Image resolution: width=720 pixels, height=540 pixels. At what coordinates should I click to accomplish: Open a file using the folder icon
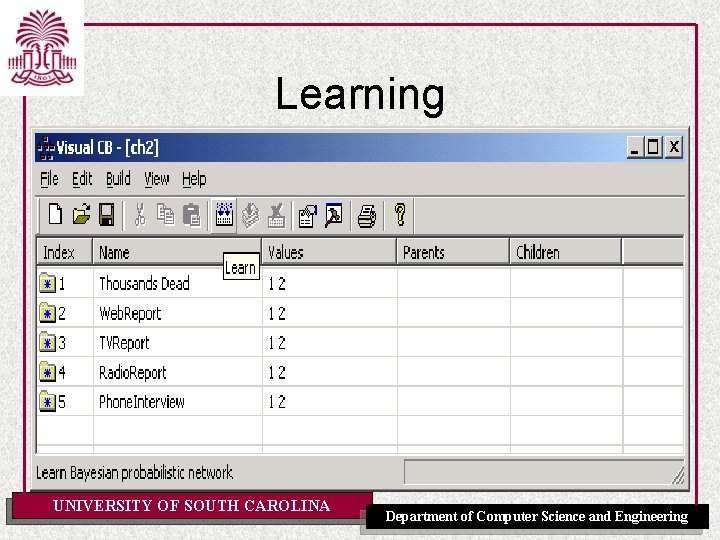[81, 214]
